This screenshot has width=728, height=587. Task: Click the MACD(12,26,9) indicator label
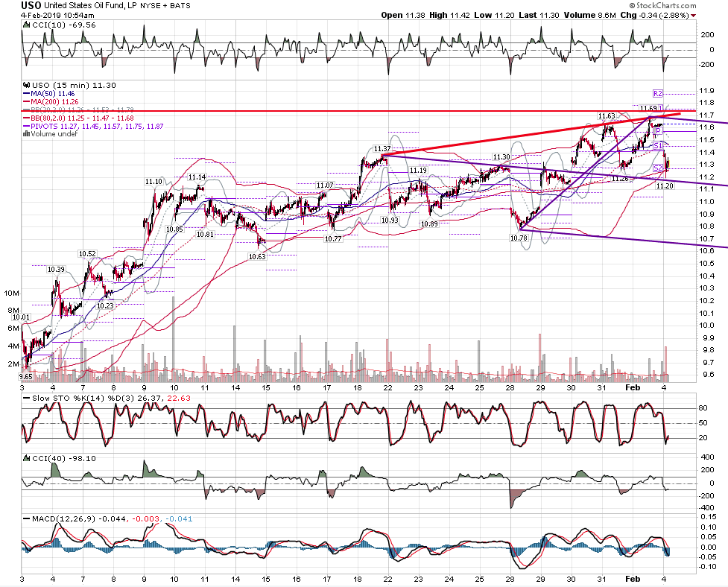(x=108, y=518)
